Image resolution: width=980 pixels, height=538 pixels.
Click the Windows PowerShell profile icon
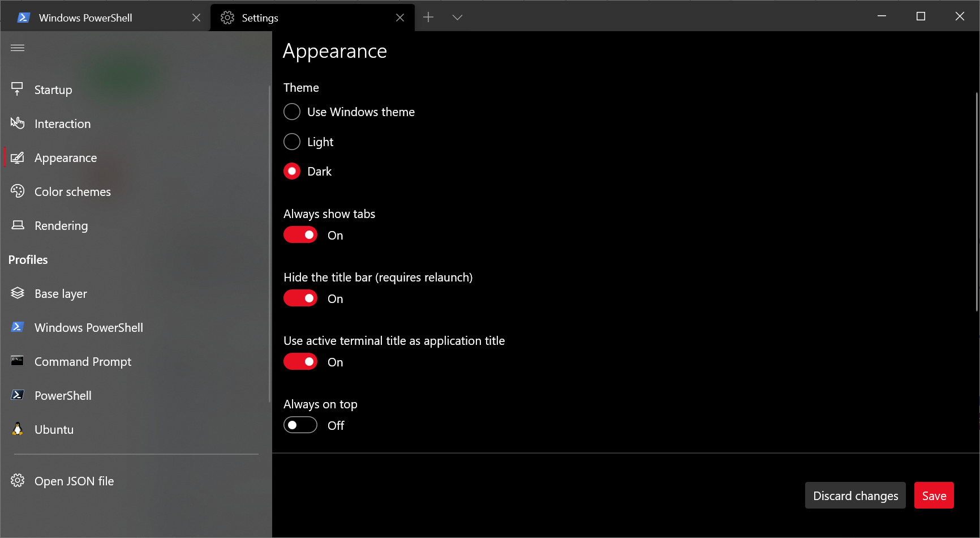pyautogui.click(x=18, y=327)
